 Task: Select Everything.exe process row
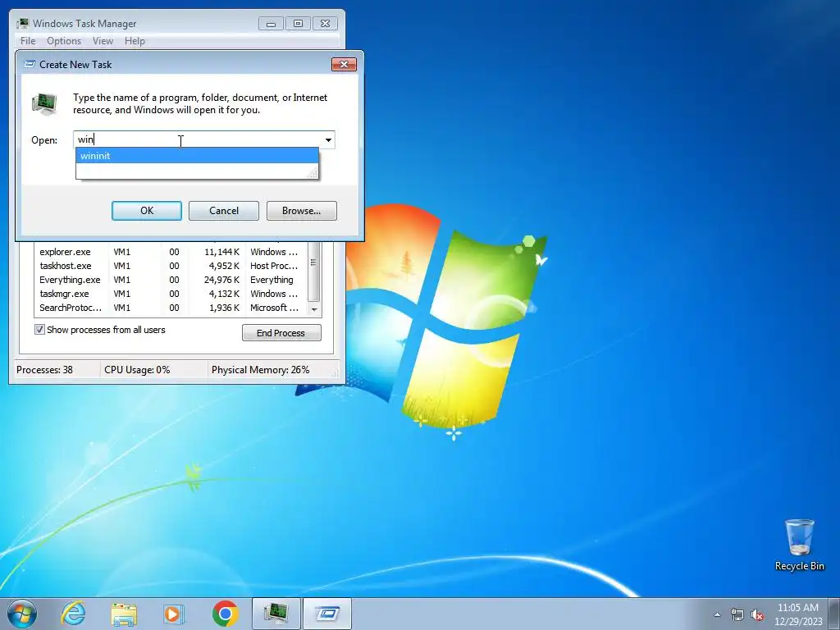coord(171,280)
